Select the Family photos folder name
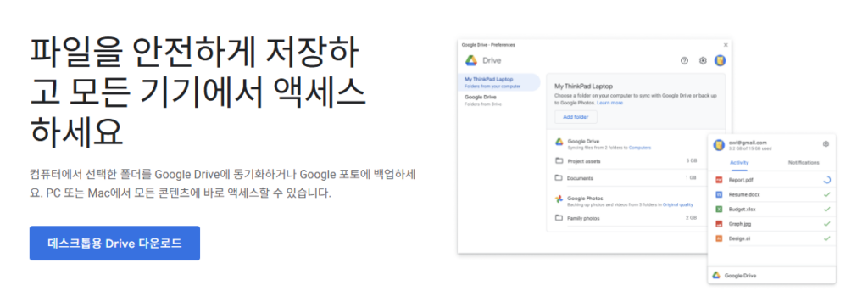868x308 pixels. click(x=583, y=218)
